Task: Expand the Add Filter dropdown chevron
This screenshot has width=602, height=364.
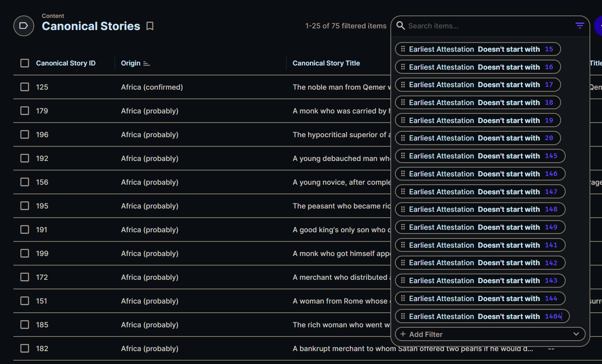Action: (577, 334)
